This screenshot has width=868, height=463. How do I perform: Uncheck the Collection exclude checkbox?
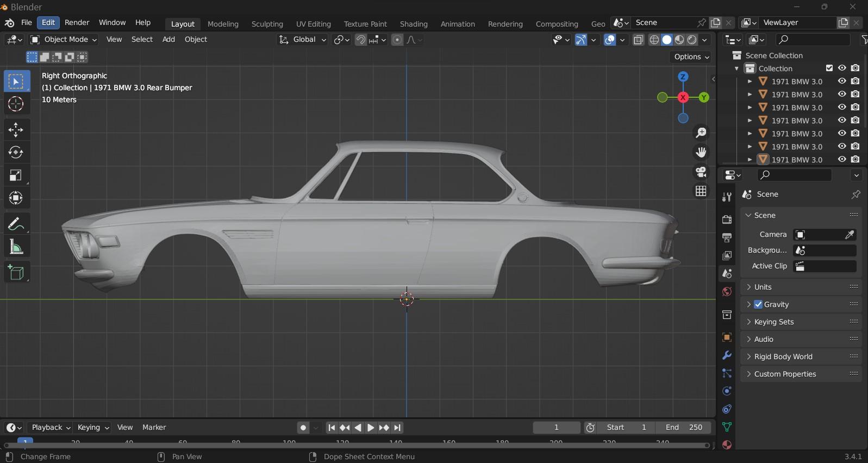click(829, 68)
